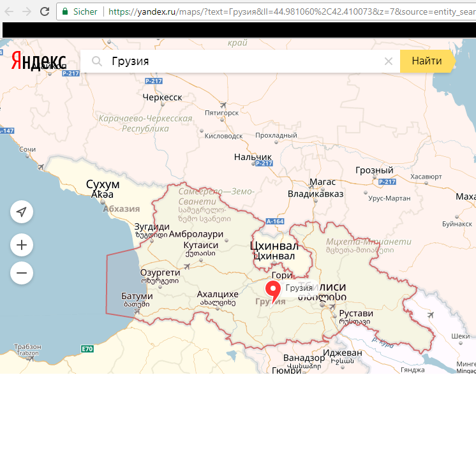Reload the page with refresh icon
Viewport: 476px width, 456px height.
coord(45,11)
